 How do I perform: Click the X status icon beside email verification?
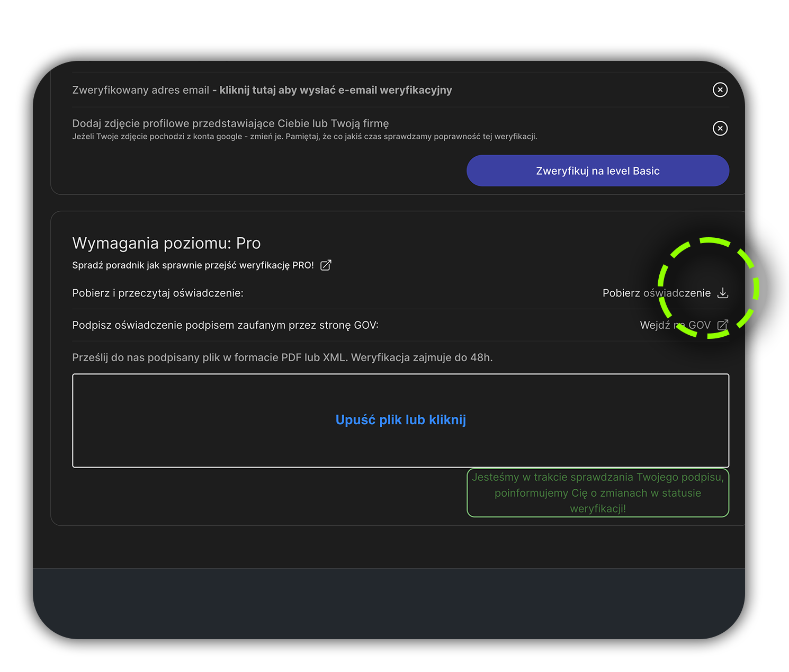720,90
